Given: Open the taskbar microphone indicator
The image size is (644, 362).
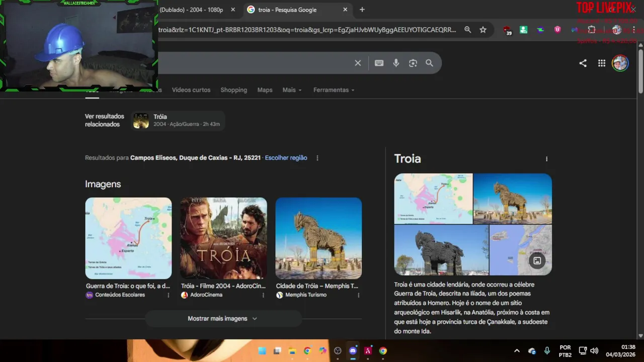Looking at the screenshot, I should [547, 351].
